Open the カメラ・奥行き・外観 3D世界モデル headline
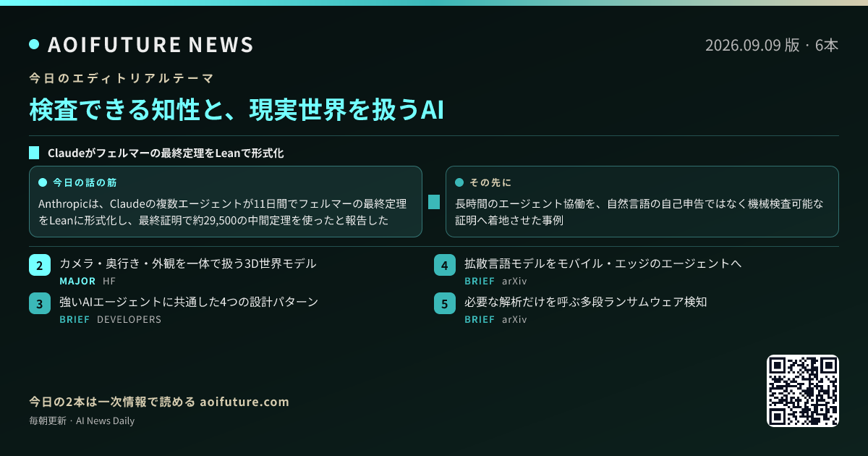The image size is (868, 456). pyautogui.click(x=188, y=263)
